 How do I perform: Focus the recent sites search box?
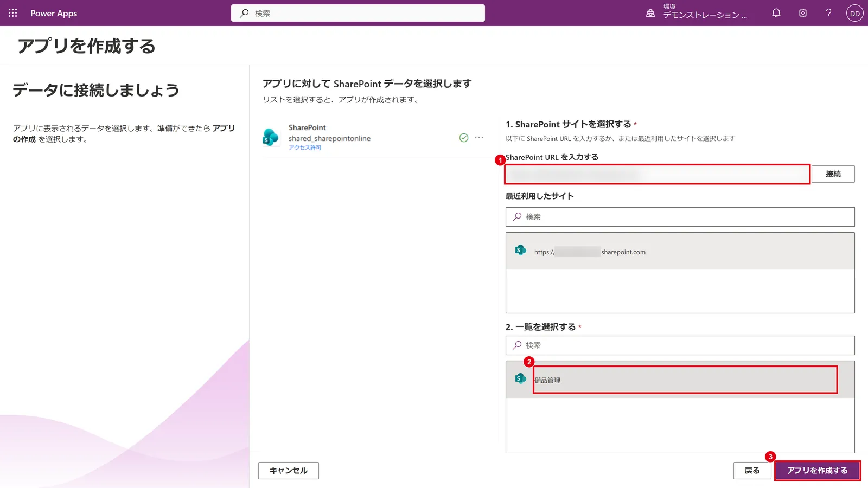pyautogui.click(x=680, y=217)
